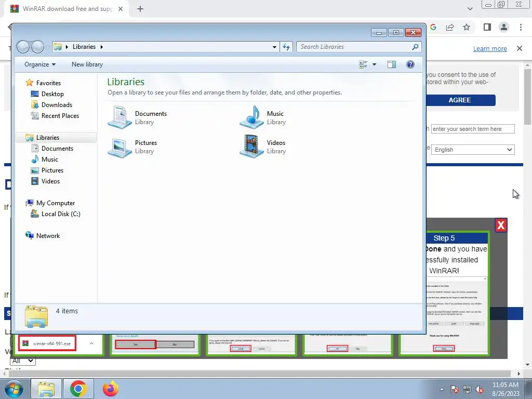Select Downloads under Favorites

pos(57,105)
